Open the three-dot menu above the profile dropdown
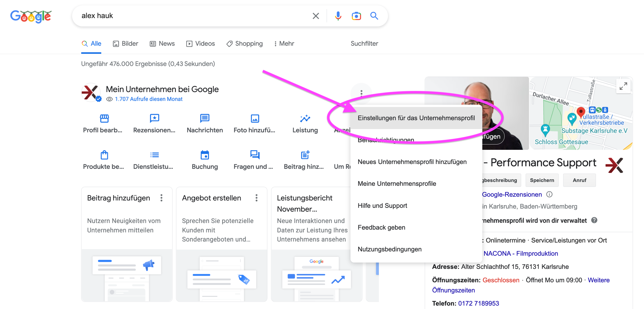644x309 pixels. tap(361, 93)
